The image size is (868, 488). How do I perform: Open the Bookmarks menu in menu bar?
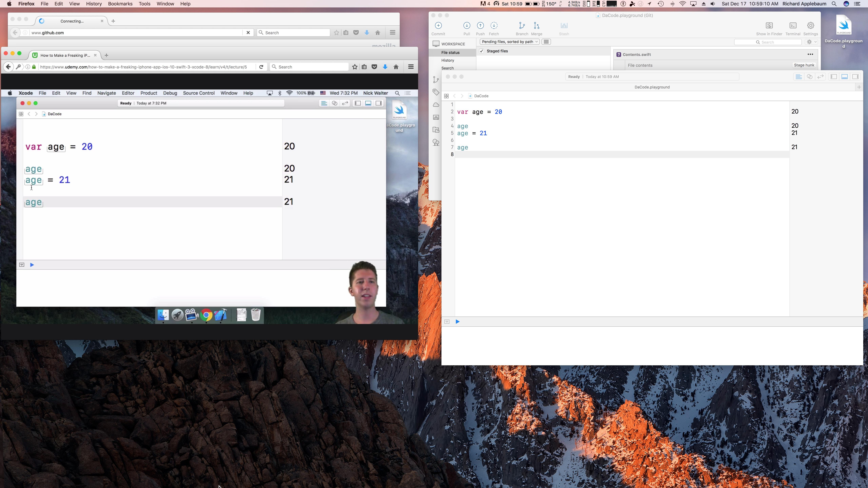(120, 4)
